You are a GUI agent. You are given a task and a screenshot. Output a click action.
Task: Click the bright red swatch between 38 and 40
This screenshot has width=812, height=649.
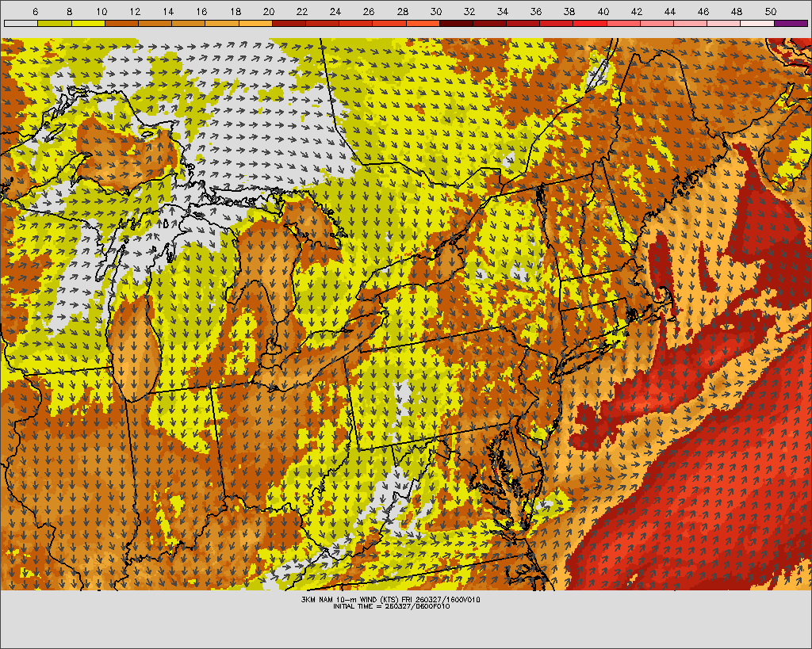[590, 23]
